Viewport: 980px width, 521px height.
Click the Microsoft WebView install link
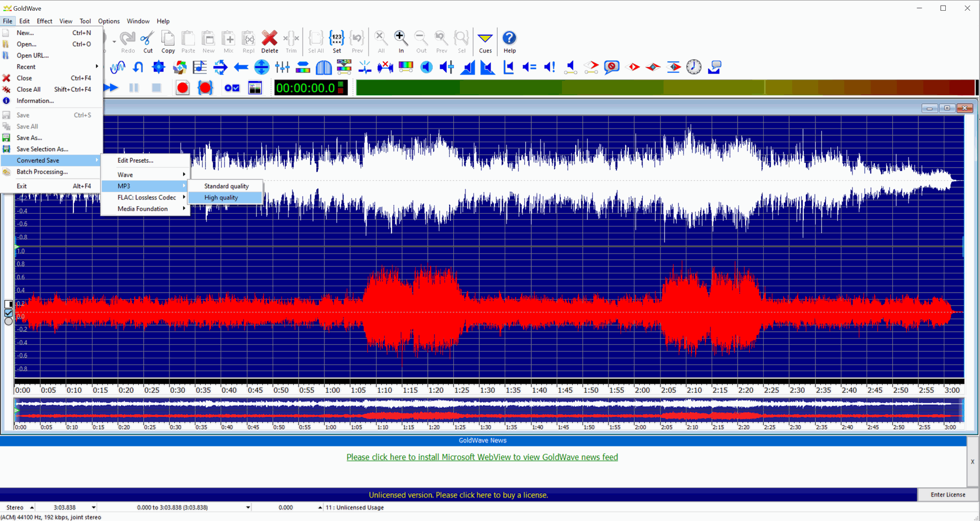(x=482, y=457)
